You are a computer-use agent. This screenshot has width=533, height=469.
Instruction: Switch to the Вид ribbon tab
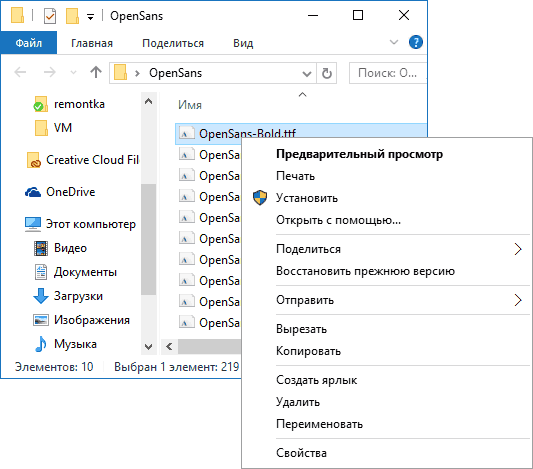[243, 43]
